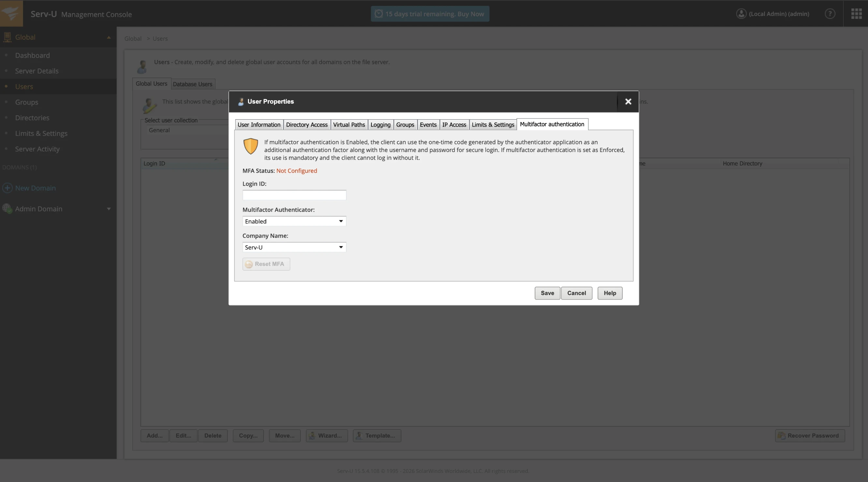Click the Recover Password button
Viewport: 868px width, 482px height.
tap(810, 436)
